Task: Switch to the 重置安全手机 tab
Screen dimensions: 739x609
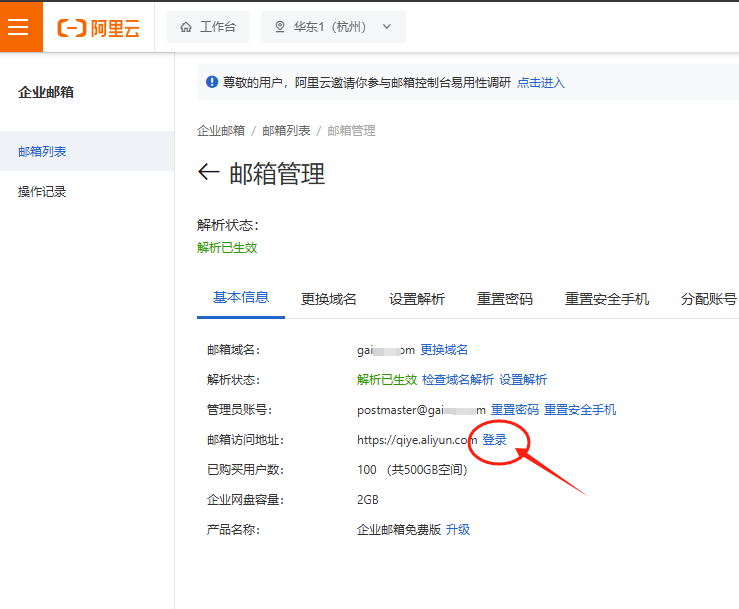Action: click(607, 299)
